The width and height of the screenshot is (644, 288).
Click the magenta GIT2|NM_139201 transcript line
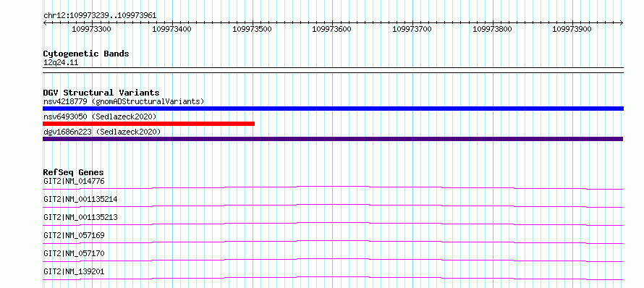click(x=333, y=278)
